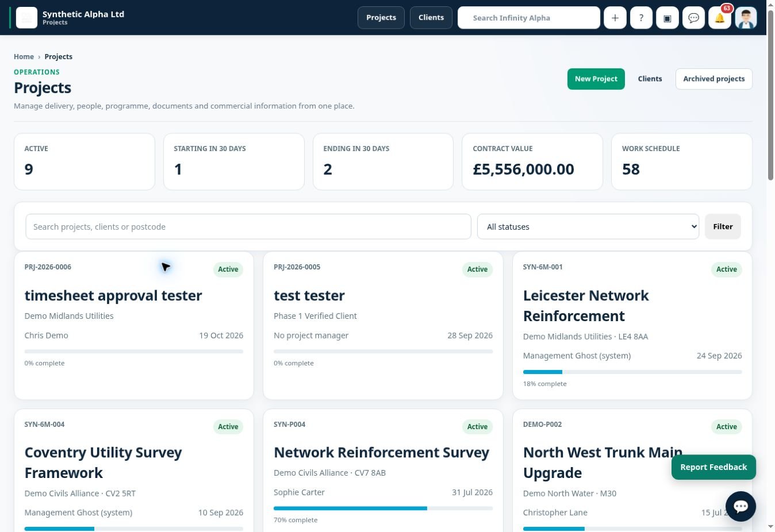The width and height of the screenshot is (775, 532).
Task: Focus the Search Infinity Alpha field
Action: tap(529, 18)
